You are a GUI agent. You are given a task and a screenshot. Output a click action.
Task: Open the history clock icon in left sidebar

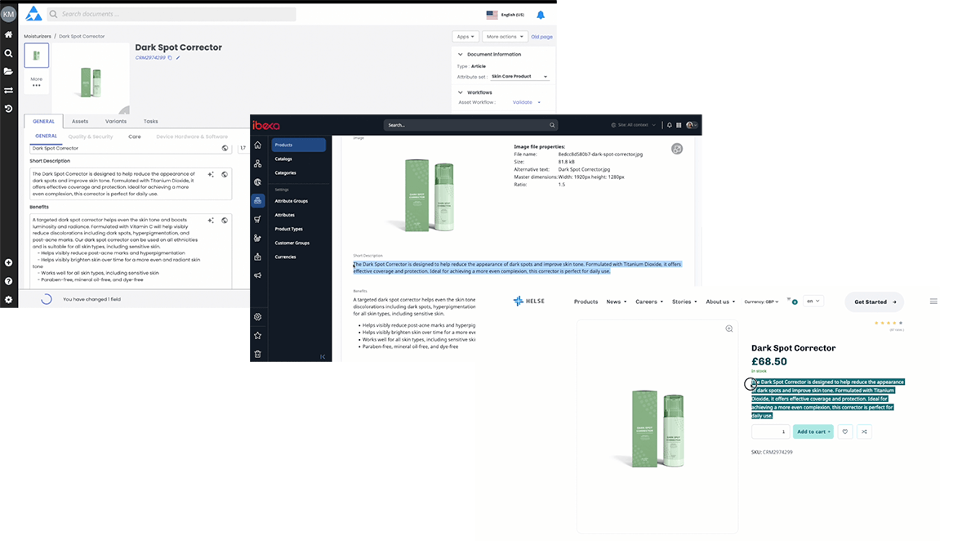pyautogui.click(x=8, y=109)
